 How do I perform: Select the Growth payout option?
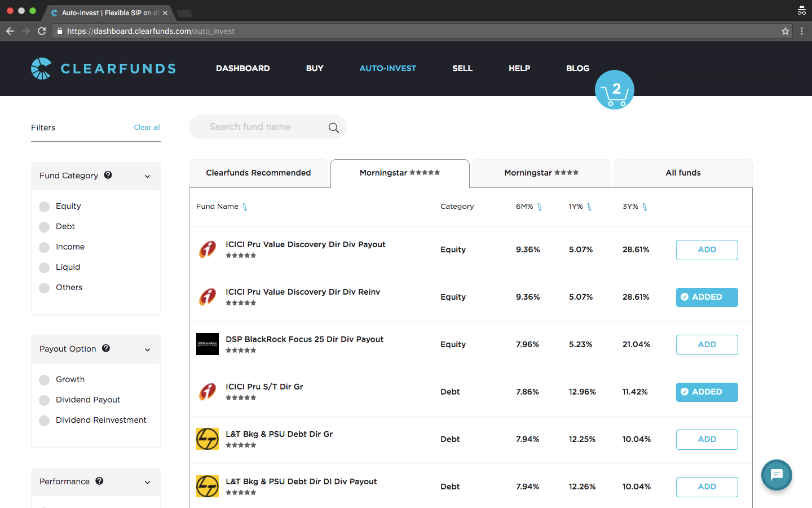44,380
